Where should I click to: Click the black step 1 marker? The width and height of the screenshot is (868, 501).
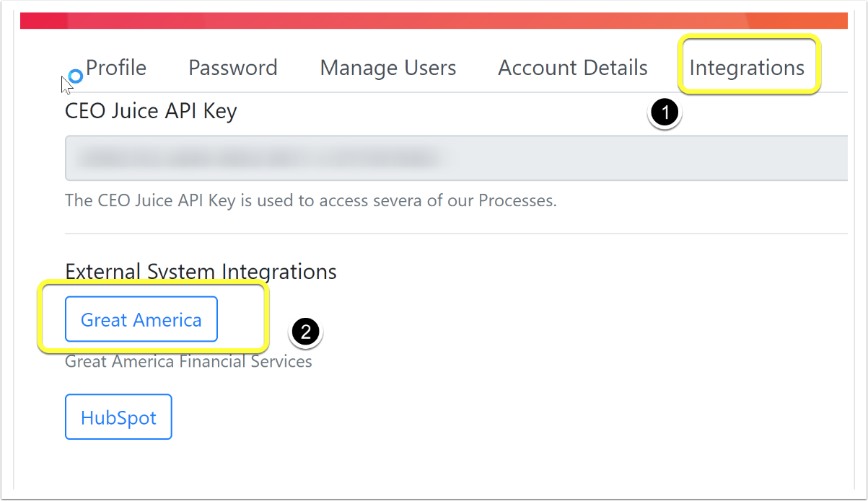[665, 113]
